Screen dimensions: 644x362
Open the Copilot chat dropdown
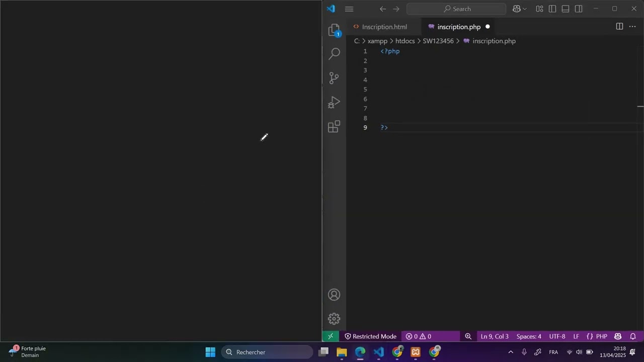[520, 9]
